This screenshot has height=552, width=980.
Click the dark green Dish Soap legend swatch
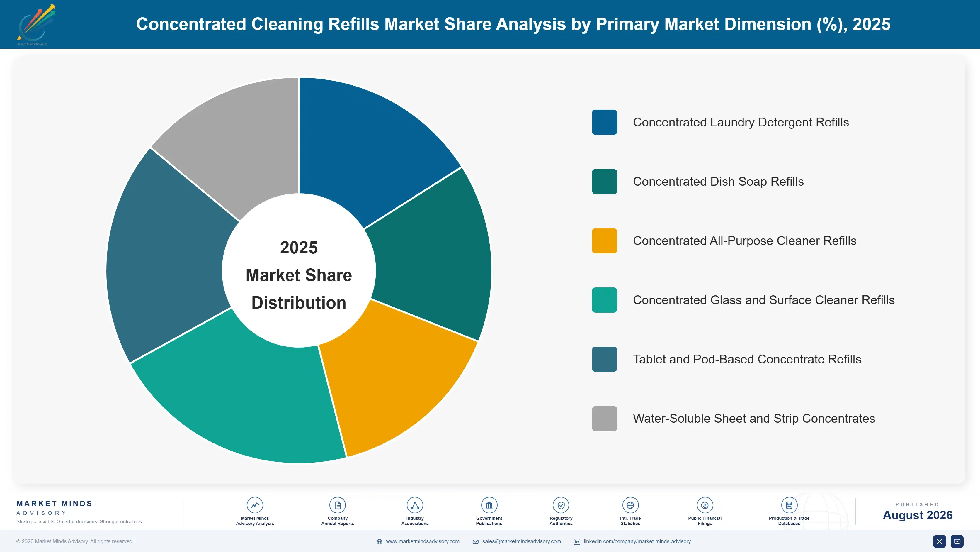605,182
